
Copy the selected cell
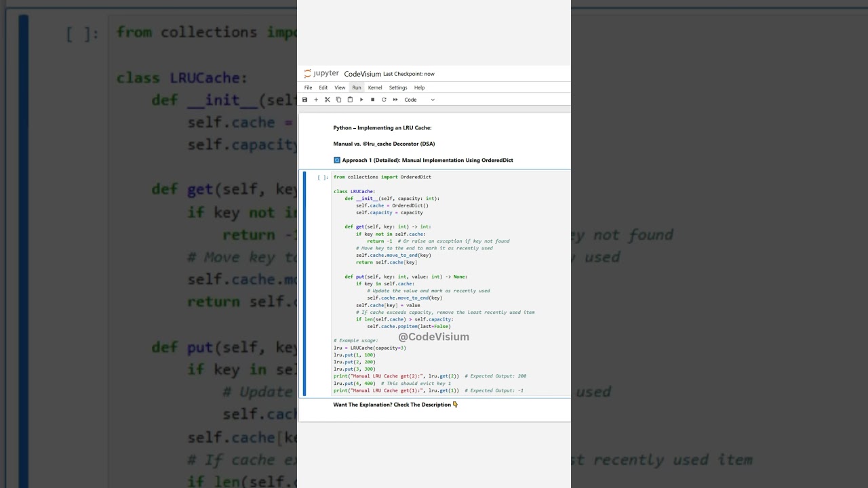(338, 100)
